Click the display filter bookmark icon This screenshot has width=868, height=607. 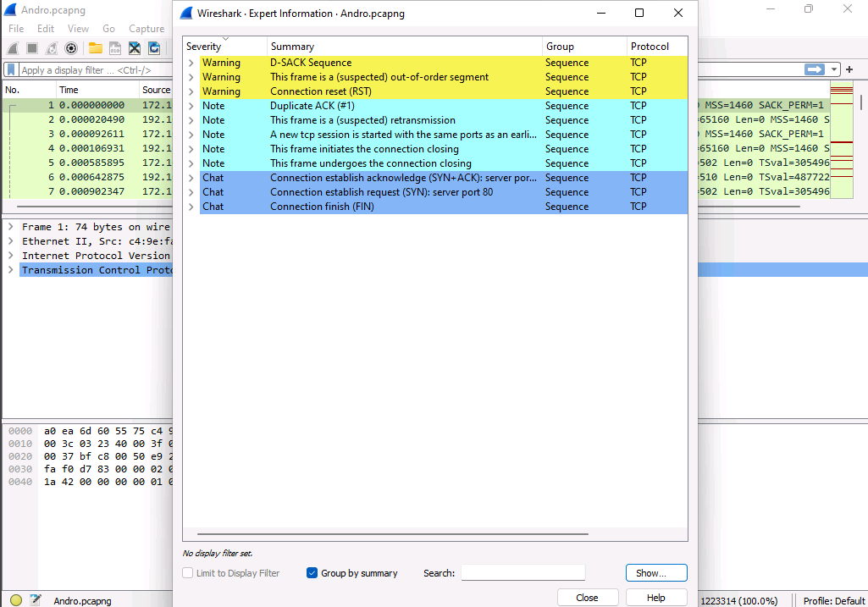[x=12, y=70]
